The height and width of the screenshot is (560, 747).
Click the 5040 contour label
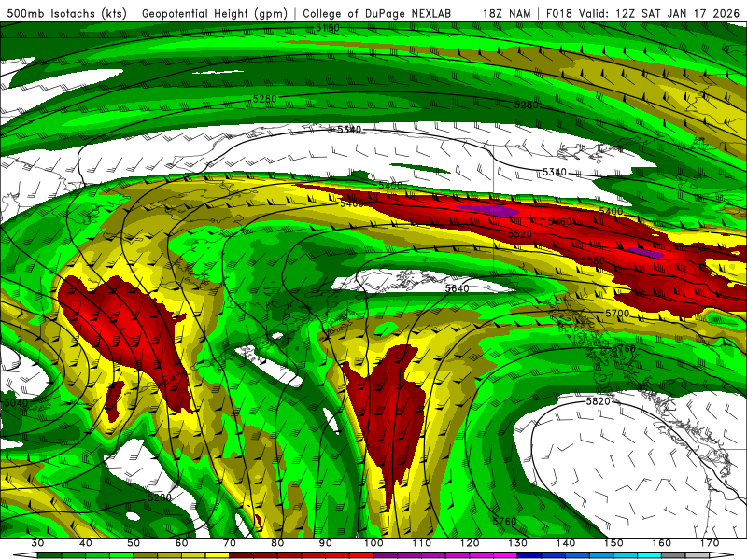pyautogui.click(x=16, y=403)
